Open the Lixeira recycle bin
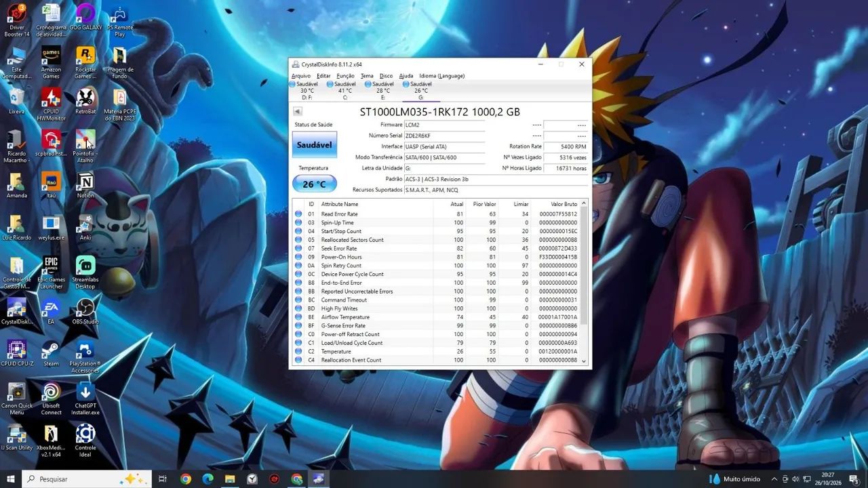Viewport: 868px width, 488px height. pos(17,101)
